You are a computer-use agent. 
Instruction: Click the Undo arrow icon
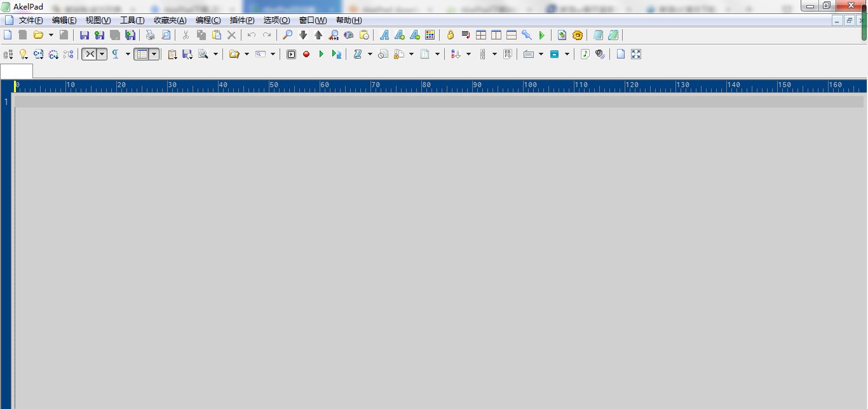(x=252, y=35)
